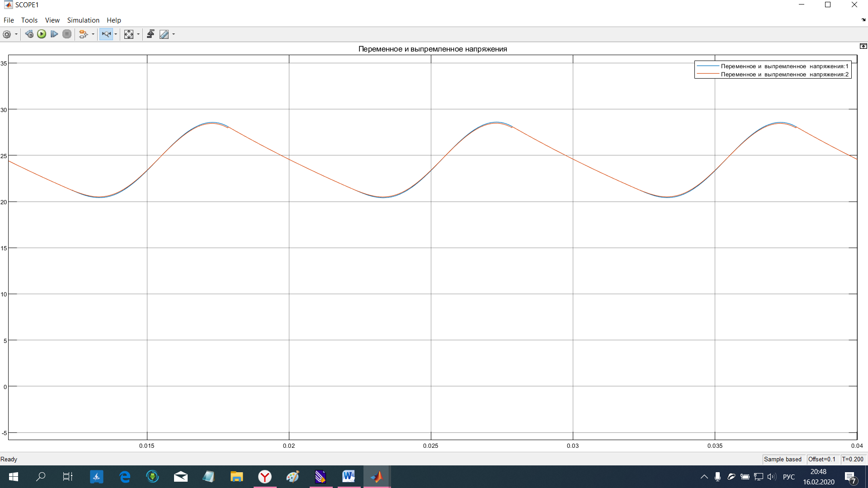
Task: Click Highlight Simulink block icon
Action: 83,34
